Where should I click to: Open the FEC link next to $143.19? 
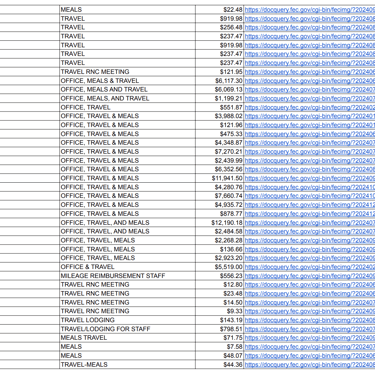pyautogui.click(x=310, y=320)
